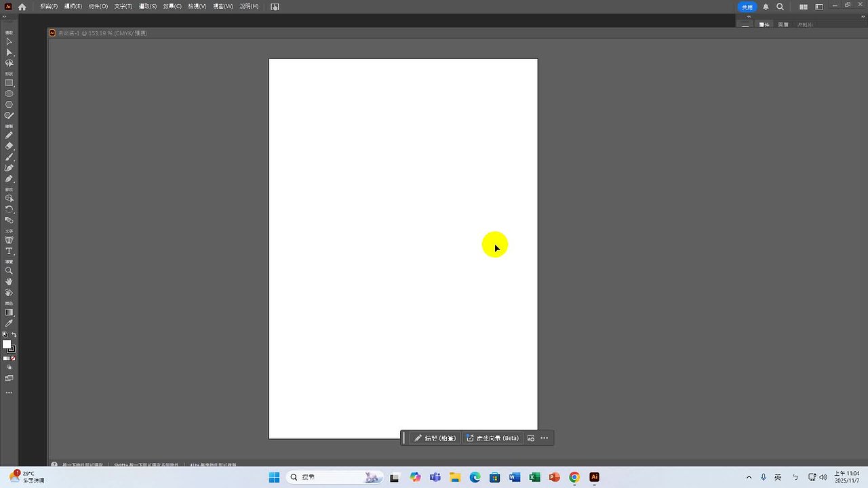The height and width of the screenshot is (488, 868).
Task: Toggle the notifications bell icon
Action: 766,6
